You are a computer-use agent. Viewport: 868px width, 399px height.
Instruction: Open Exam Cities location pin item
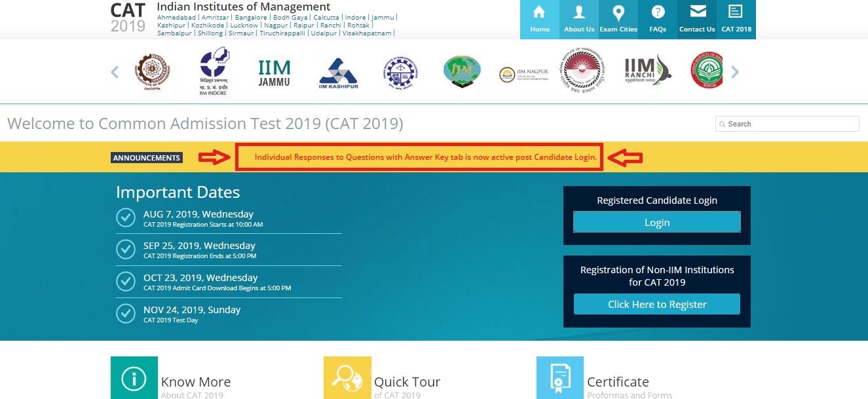click(x=618, y=19)
